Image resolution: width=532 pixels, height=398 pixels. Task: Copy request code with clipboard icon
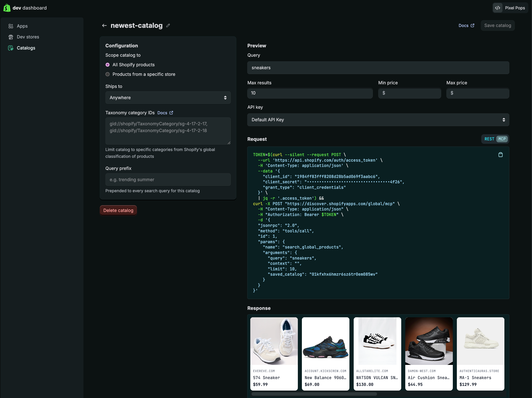(x=501, y=155)
